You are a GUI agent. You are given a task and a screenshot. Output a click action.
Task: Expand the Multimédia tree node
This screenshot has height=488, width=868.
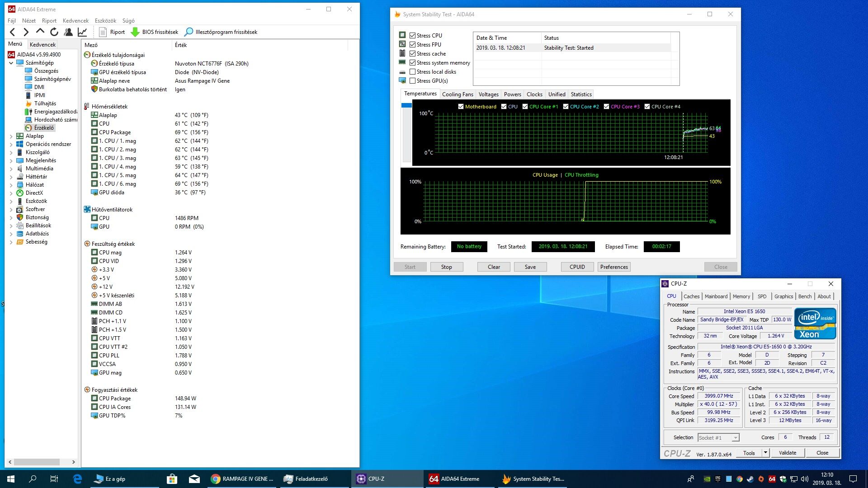click(x=11, y=169)
